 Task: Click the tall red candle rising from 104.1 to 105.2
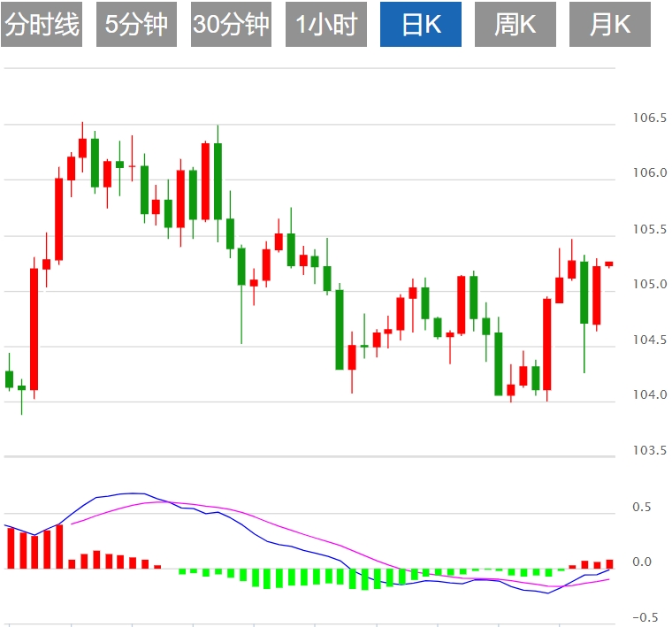point(34,329)
